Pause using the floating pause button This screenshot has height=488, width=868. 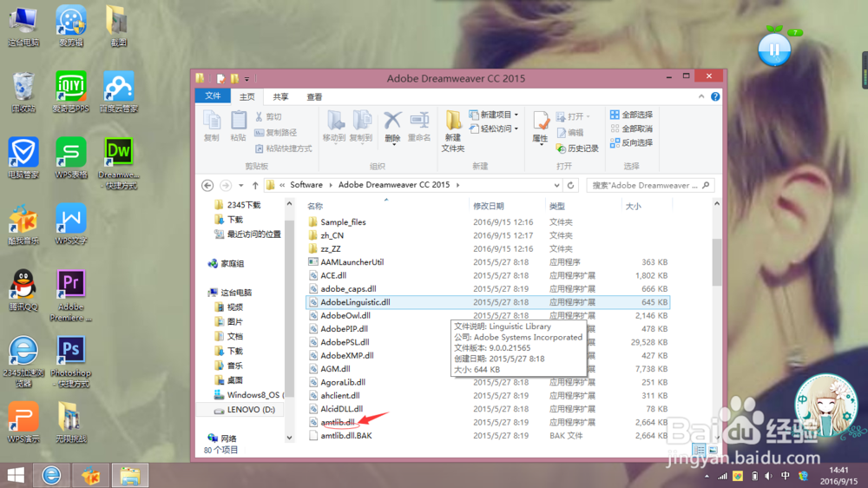coord(774,49)
